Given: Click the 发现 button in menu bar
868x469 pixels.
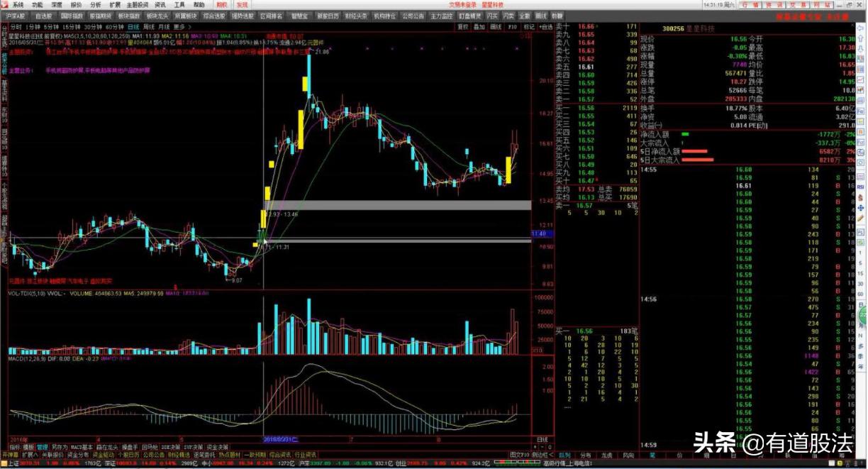Looking at the screenshot, I should (243, 4).
